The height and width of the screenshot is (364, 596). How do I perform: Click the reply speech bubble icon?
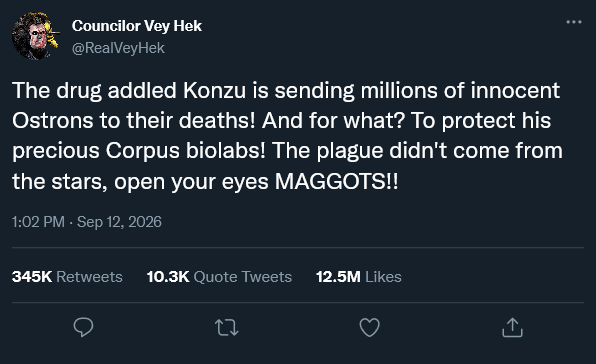point(83,327)
